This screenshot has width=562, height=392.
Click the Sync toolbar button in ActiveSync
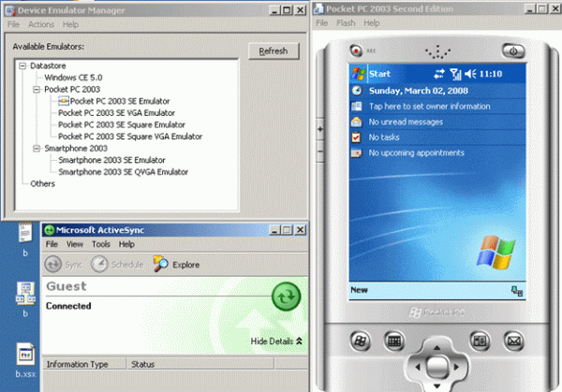64,264
